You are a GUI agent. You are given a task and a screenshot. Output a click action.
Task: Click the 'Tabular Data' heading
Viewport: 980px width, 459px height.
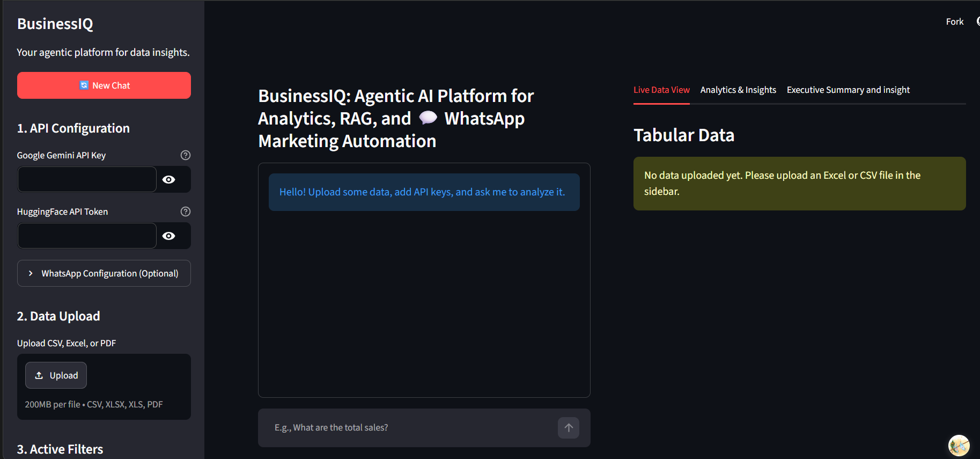click(684, 135)
